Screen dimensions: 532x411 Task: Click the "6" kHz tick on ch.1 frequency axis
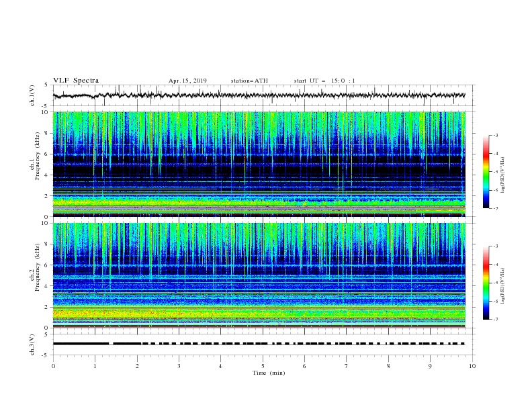tap(47, 154)
